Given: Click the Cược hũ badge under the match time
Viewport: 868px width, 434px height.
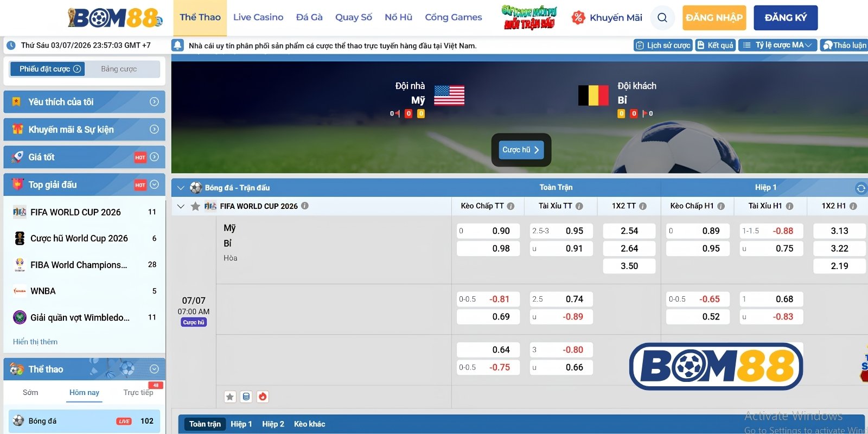Looking at the screenshot, I should click(194, 322).
